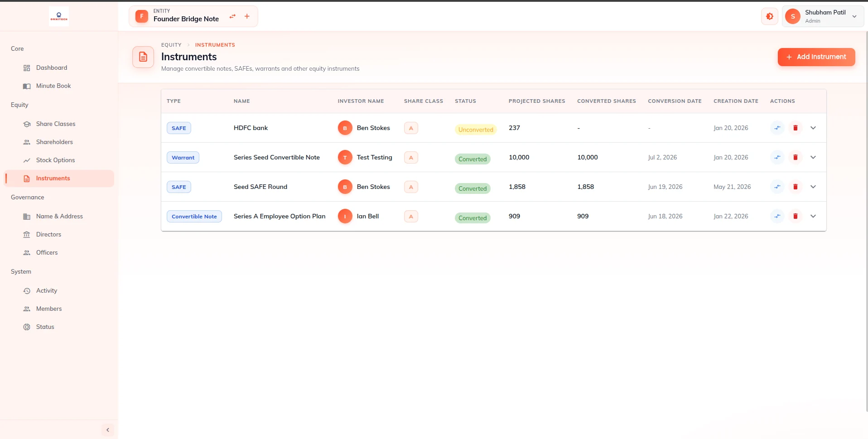
Task: Open Members page
Action: [x=59, y=309]
